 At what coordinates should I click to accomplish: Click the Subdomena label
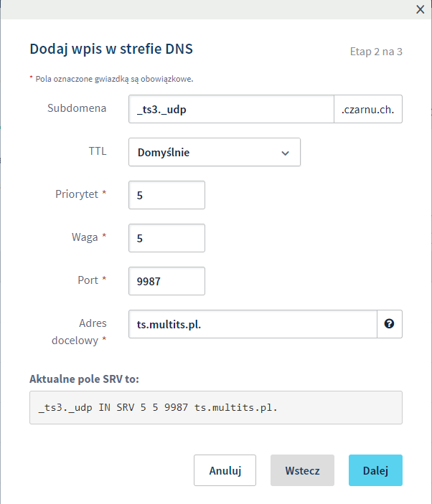(77, 108)
